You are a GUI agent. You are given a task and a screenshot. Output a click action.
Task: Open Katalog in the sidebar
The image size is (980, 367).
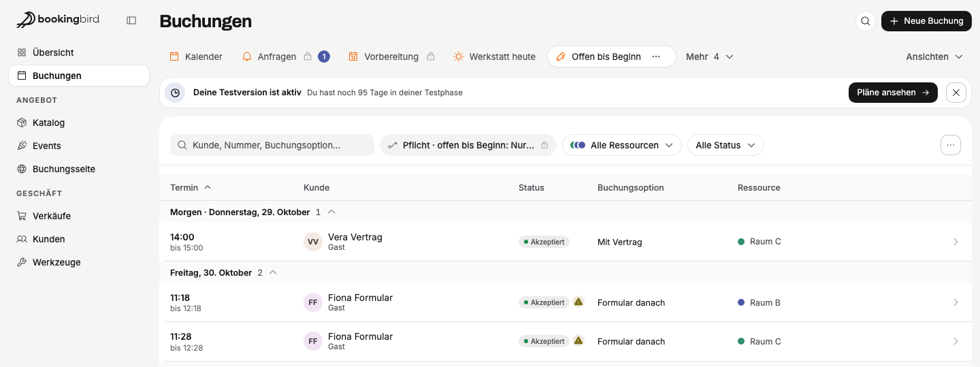coord(79,123)
